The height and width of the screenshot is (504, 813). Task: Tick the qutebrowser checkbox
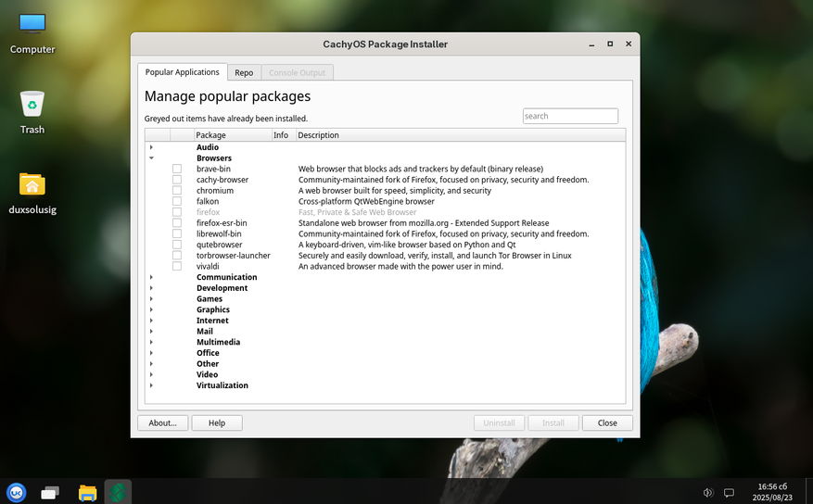177,245
